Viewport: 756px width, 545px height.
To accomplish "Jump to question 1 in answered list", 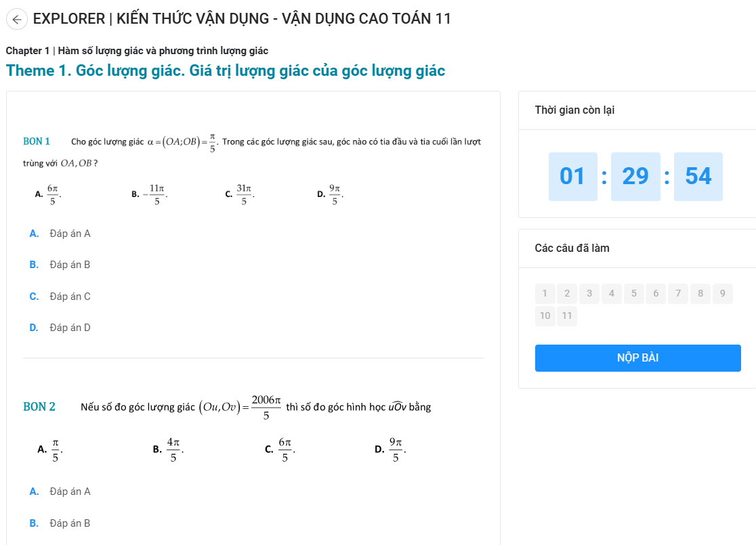I will point(545,293).
